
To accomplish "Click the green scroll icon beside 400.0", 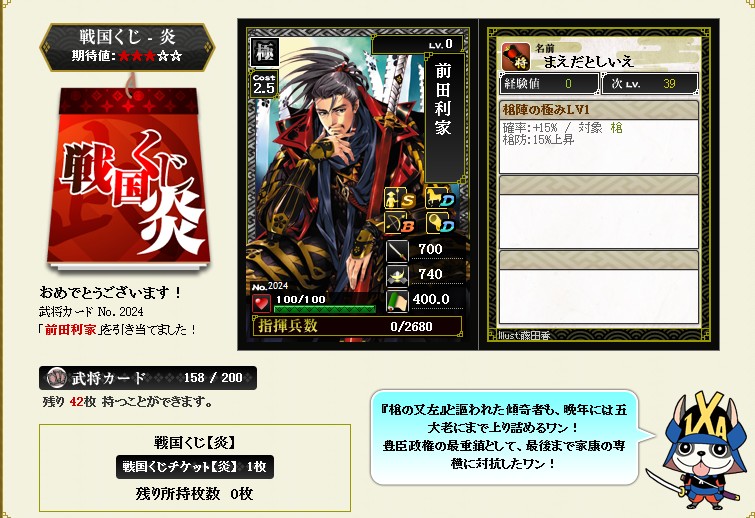I will pos(397,301).
